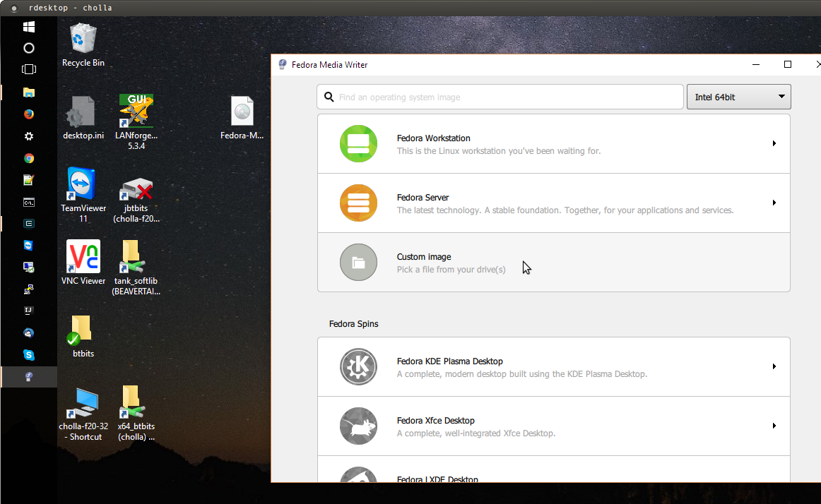821x504 pixels.
Task: Expand arrow on Fedora Server row
Action: 774,203
